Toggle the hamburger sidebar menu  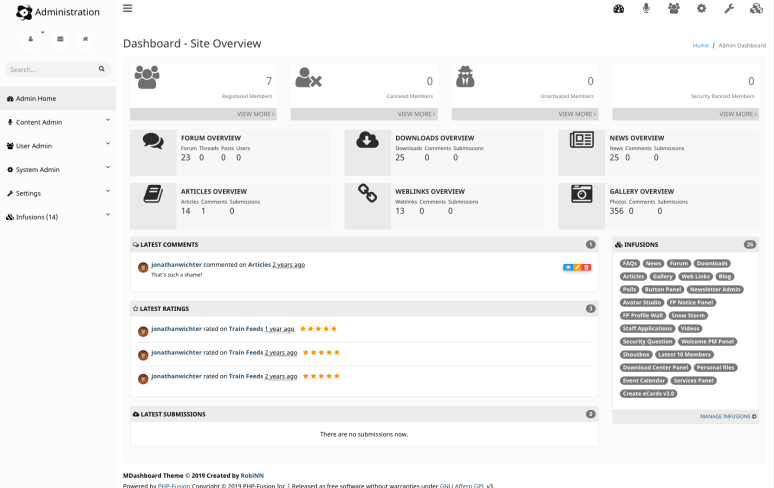click(127, 9)
